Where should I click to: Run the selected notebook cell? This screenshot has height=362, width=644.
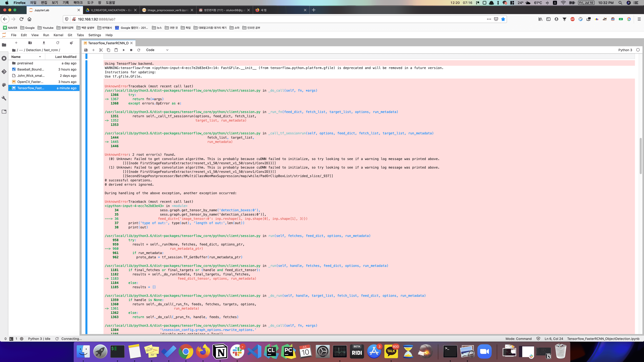124,50
